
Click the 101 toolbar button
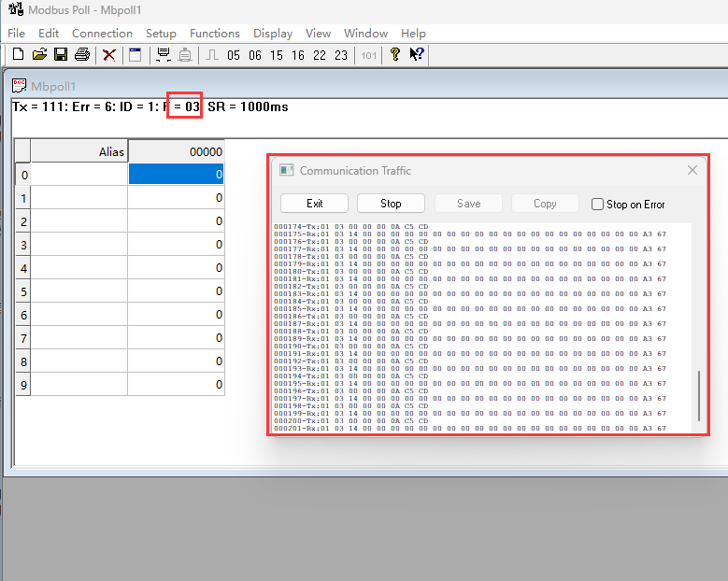click(368, 56)
